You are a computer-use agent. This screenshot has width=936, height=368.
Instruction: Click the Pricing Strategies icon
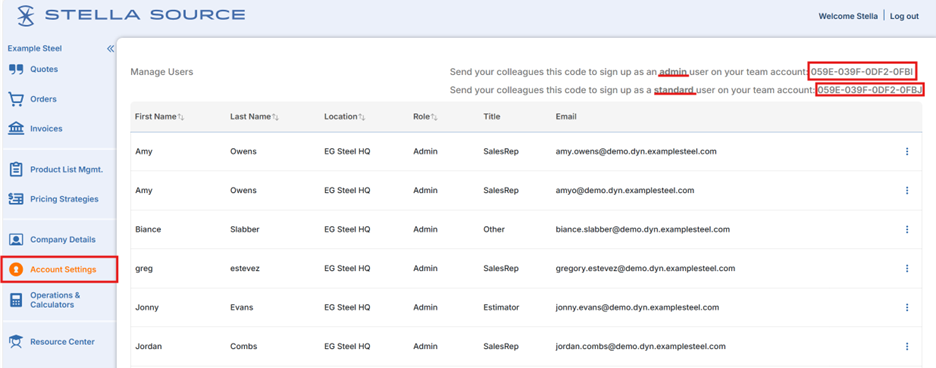click(x=16, y=199)
